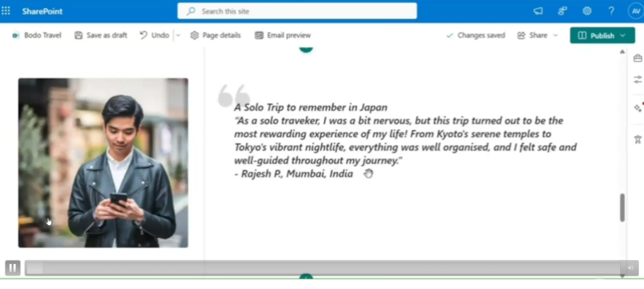Click the 'Changes saved' status

coord(476,35)
